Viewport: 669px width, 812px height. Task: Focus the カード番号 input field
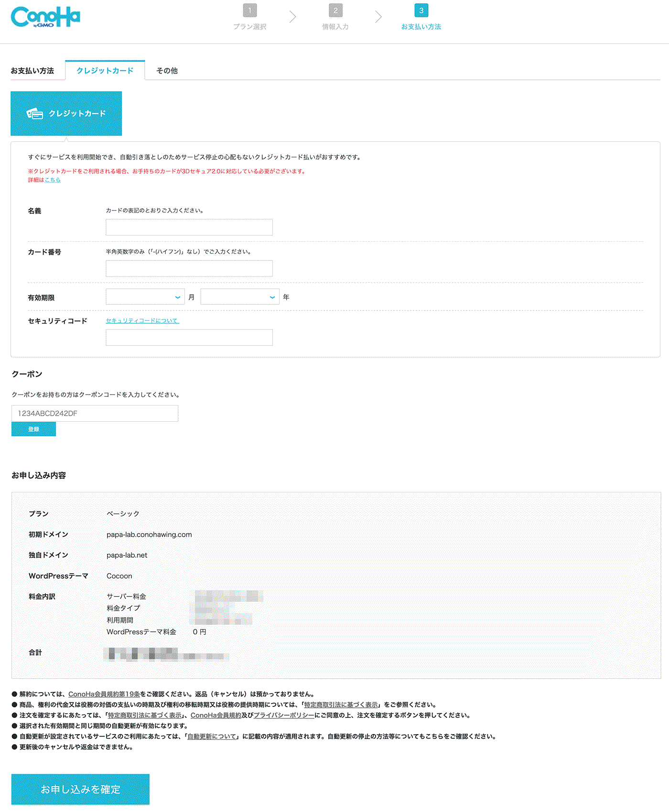[189, 268]
